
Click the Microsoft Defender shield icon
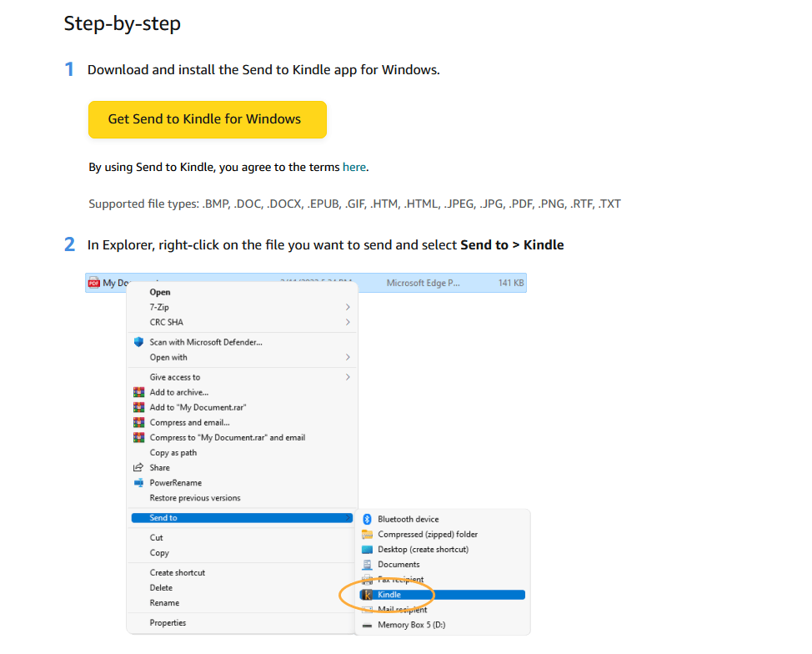tap(139, 342)
